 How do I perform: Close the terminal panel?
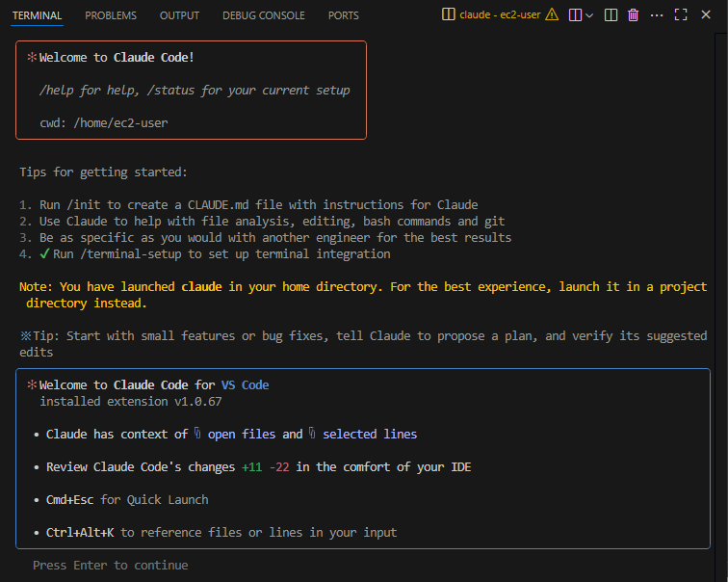[x=706, y=14]
